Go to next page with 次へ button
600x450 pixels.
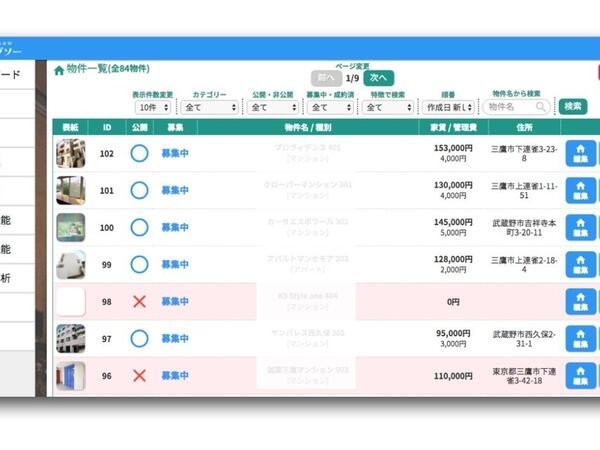tap(378, 77)
